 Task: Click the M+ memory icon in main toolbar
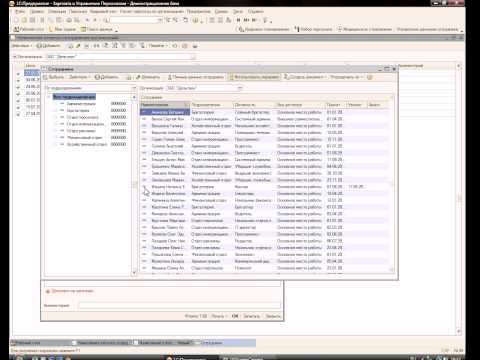point(246,20)
